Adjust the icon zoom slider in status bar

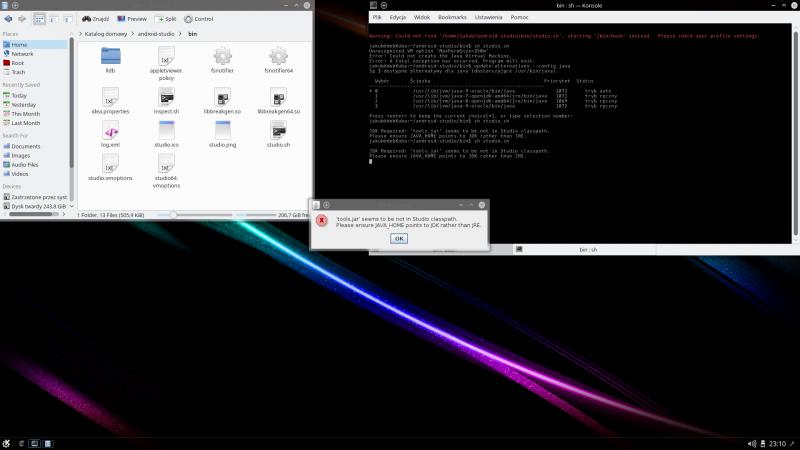click(173, 215)
